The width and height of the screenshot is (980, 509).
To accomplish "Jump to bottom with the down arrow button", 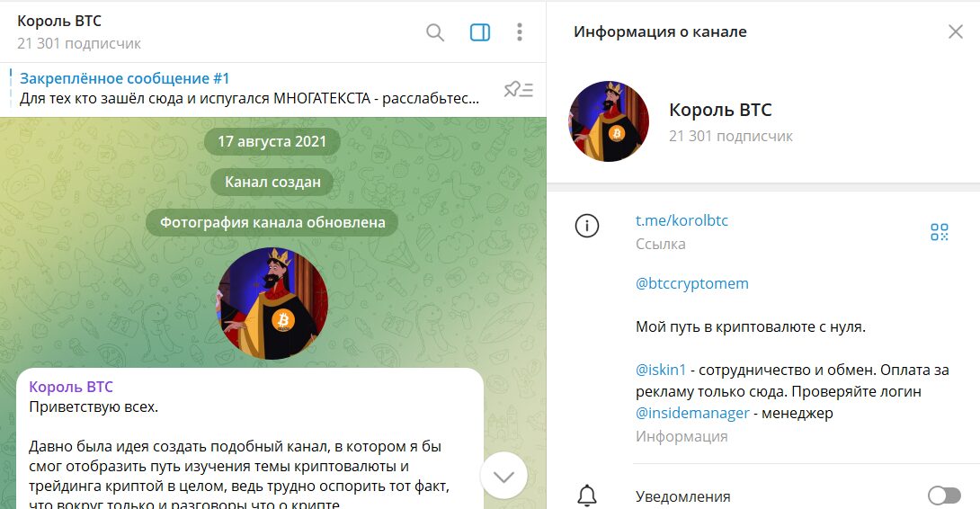I will [503, 477].
